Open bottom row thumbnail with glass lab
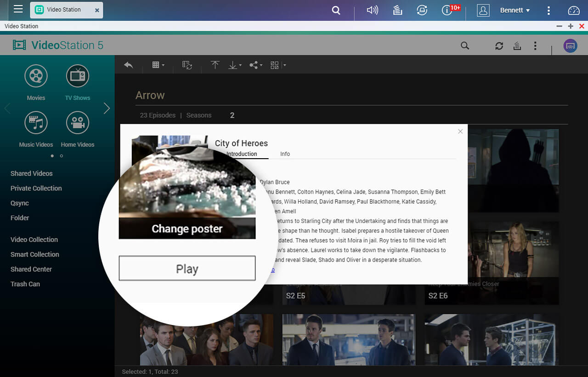The height and width of the screenshot is (377, 588). (492, 340)
